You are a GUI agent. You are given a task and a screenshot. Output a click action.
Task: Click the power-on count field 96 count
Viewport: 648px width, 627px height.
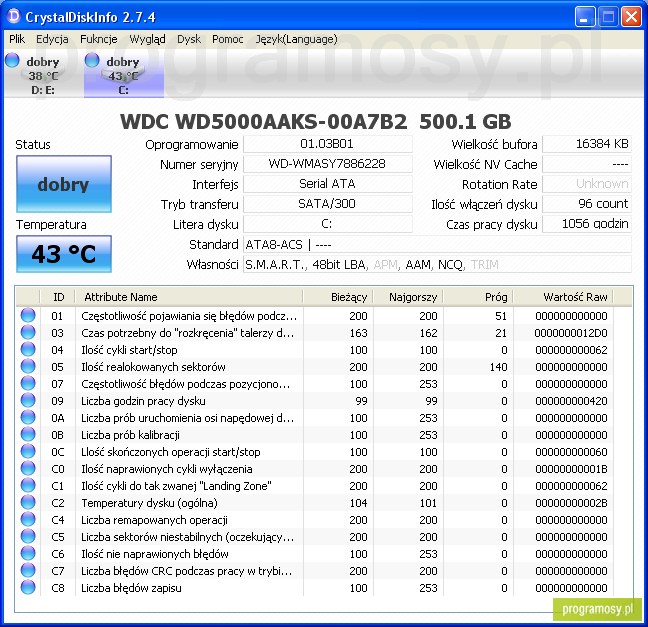pyautogui.click(x=587, y=204)
